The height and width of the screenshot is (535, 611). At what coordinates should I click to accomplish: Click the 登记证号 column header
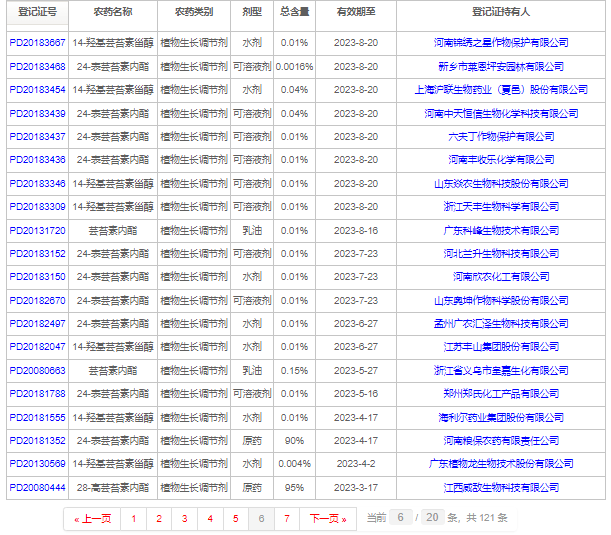37,12
